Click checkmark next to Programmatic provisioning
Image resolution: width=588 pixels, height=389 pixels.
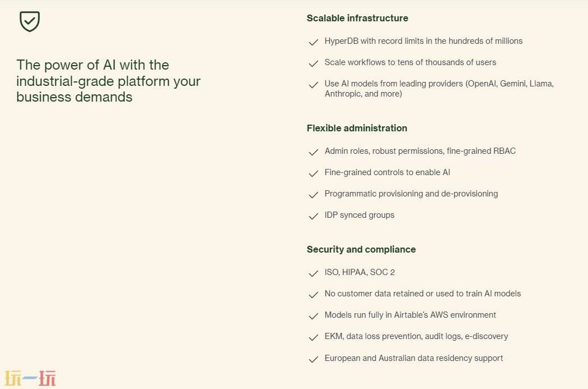[314, 195]
